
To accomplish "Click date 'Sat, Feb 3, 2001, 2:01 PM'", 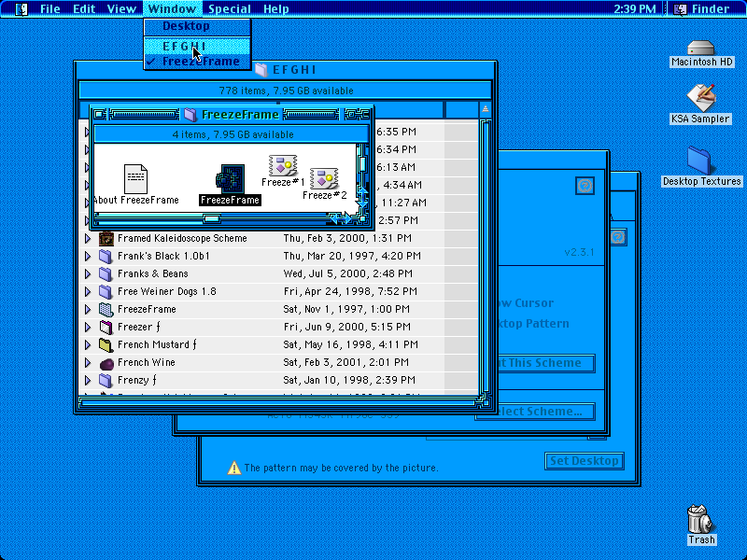I will click(x=346, y=363).
